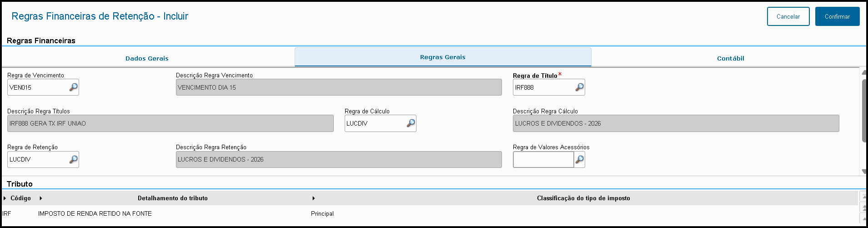868x228 pixels.
Task: Open lookup for Regra de Vencimento
Action: point(73,87)
